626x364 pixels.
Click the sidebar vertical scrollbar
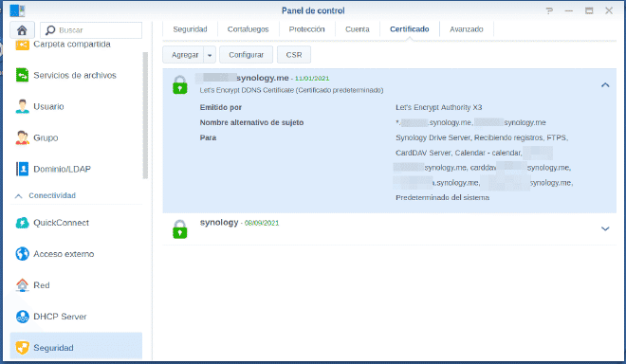(x=145, y=115)
